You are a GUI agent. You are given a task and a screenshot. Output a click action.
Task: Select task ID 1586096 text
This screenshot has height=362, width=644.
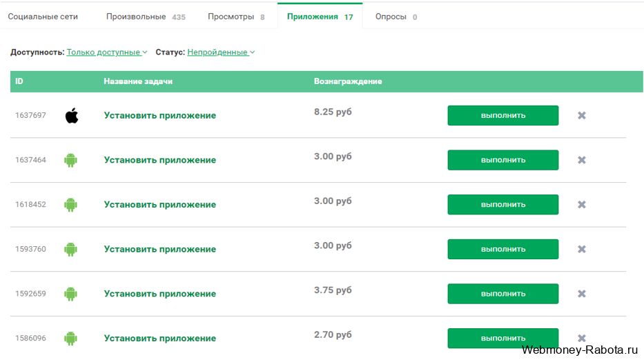[30, 338]
